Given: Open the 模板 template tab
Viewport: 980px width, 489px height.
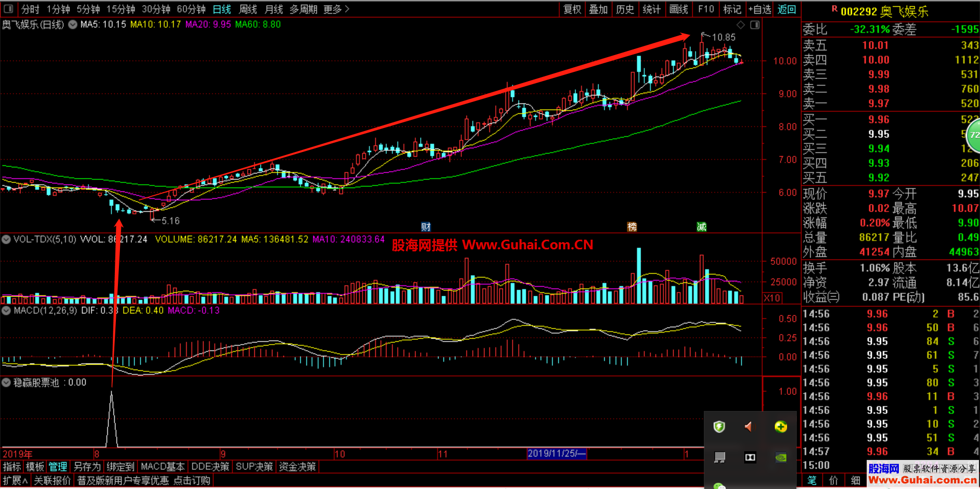Looking at the screenshot, I should coord(35,467).
